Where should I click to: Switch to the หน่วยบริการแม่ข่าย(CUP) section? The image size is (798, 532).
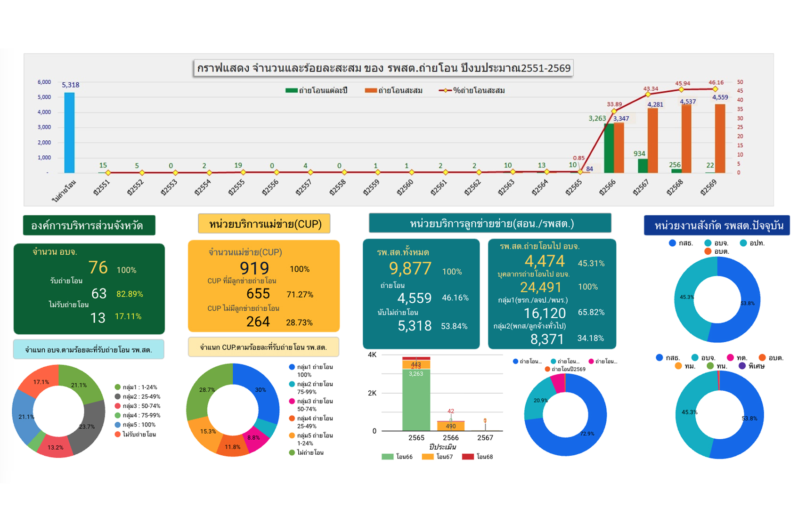(x=264, y=225)
